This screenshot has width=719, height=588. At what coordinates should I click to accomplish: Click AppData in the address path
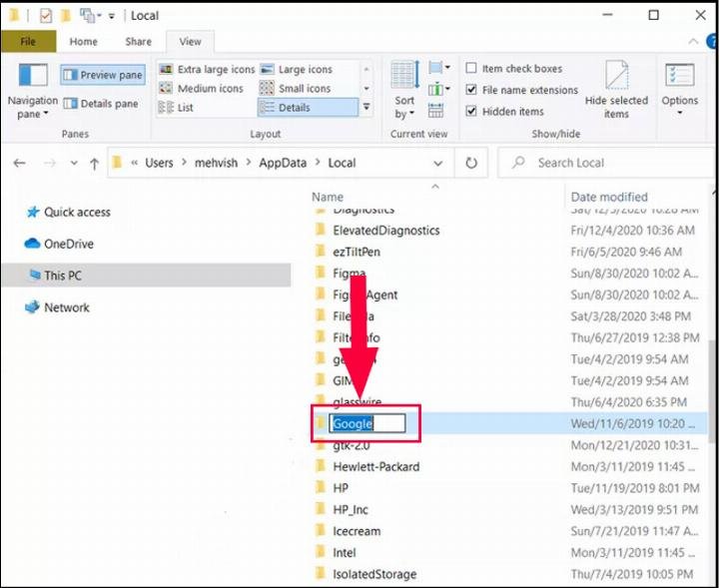[x=283, y=163]
